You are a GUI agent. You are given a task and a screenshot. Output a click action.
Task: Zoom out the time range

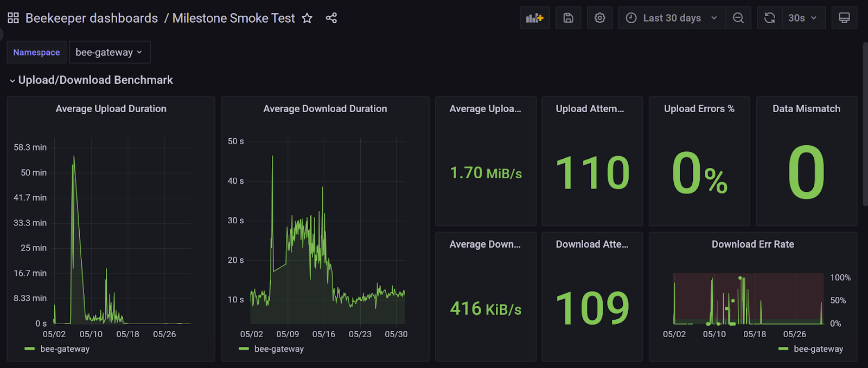pos(738,18)
